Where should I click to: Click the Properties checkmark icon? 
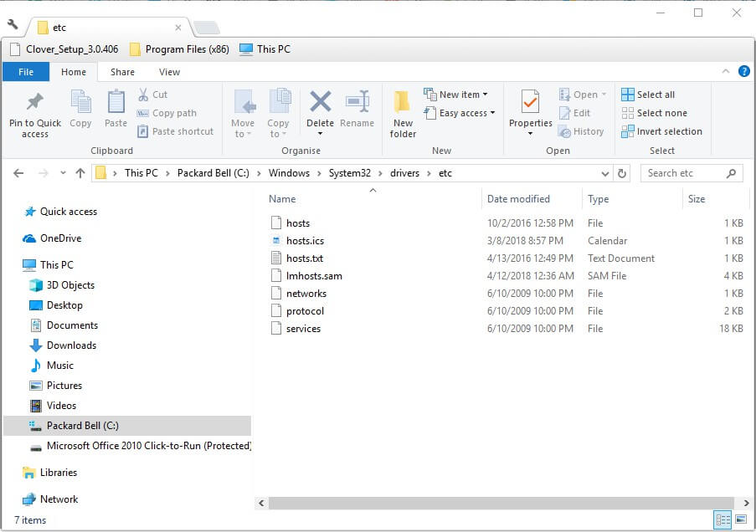point(530,102)
